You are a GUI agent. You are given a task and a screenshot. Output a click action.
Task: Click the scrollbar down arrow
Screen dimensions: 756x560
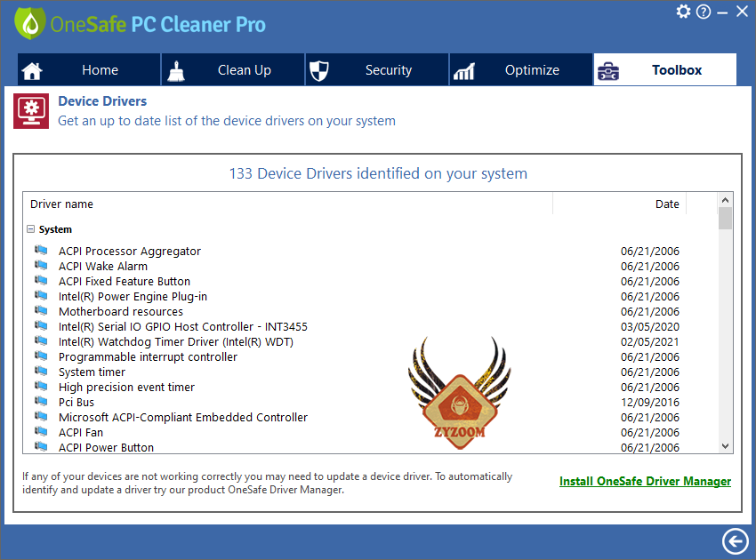click(x=725, y=446)
